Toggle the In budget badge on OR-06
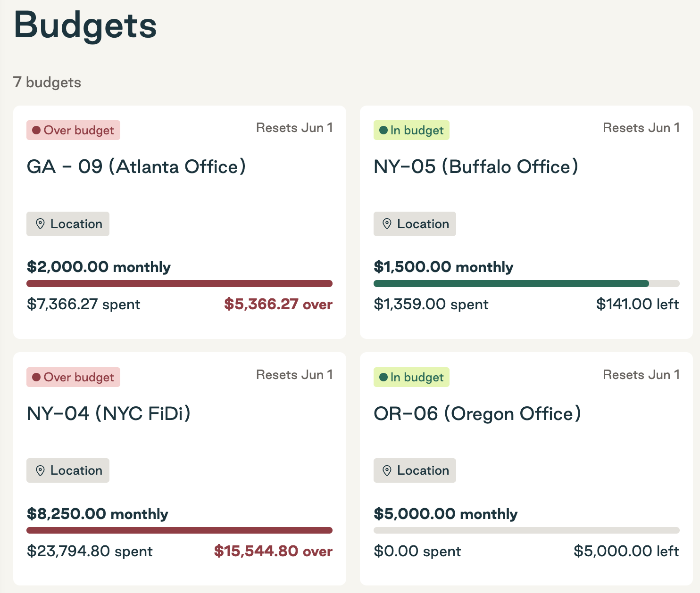This screenshot has width=700, height=593. (x=411, y=377)
